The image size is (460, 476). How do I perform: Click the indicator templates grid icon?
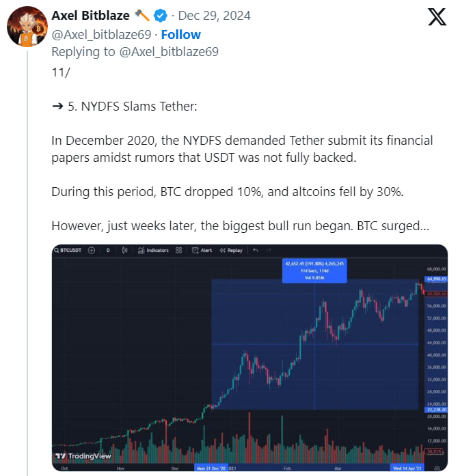click(178, 251)
